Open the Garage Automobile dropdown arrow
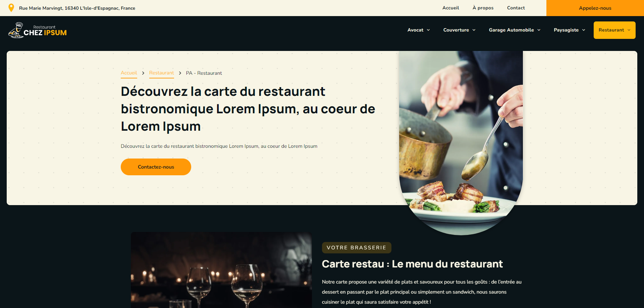The image size is (644, 308). 539,30
